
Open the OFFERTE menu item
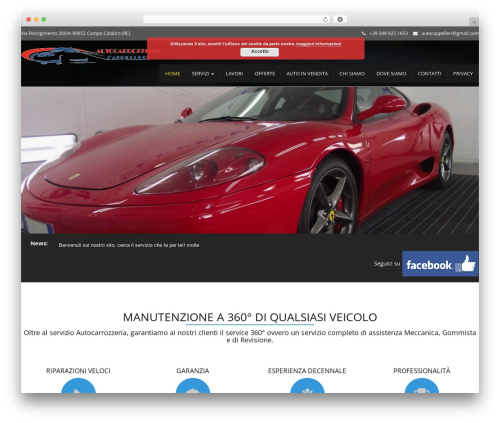[x=265, y=74]
